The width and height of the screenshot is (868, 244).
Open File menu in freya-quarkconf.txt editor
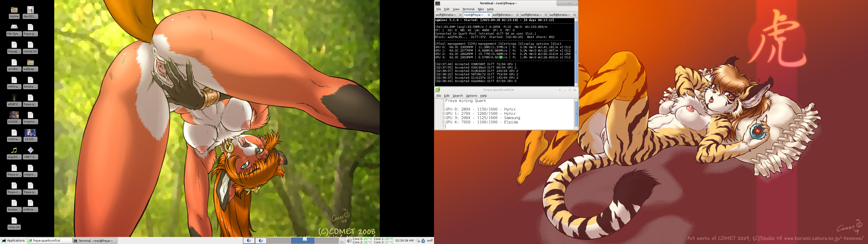(438, 96)
